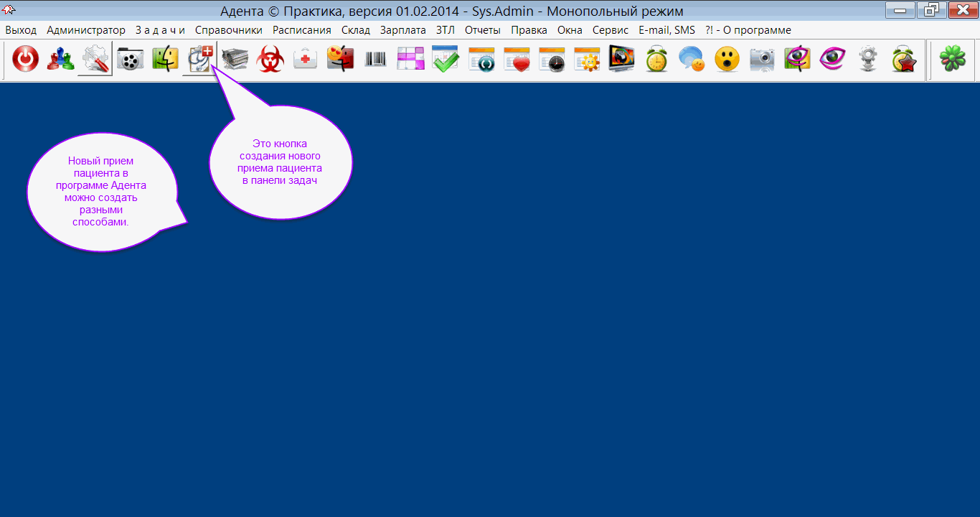The height and width of the screenshot is (517, 980).
Task: Click the red biohazard icon
Action: [x=270, y=60]
